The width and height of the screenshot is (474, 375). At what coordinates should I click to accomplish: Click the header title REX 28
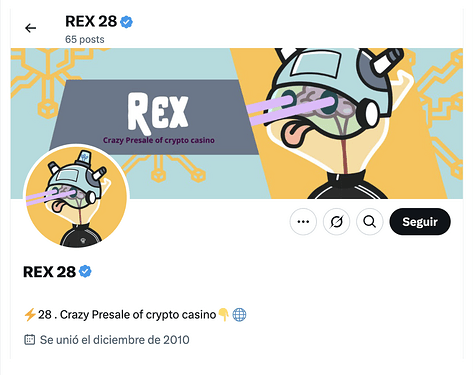tap(91, 22)
